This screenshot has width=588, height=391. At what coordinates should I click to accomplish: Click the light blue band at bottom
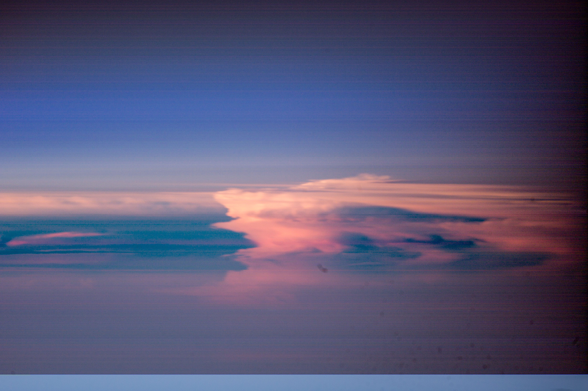[x=294, y=383]
